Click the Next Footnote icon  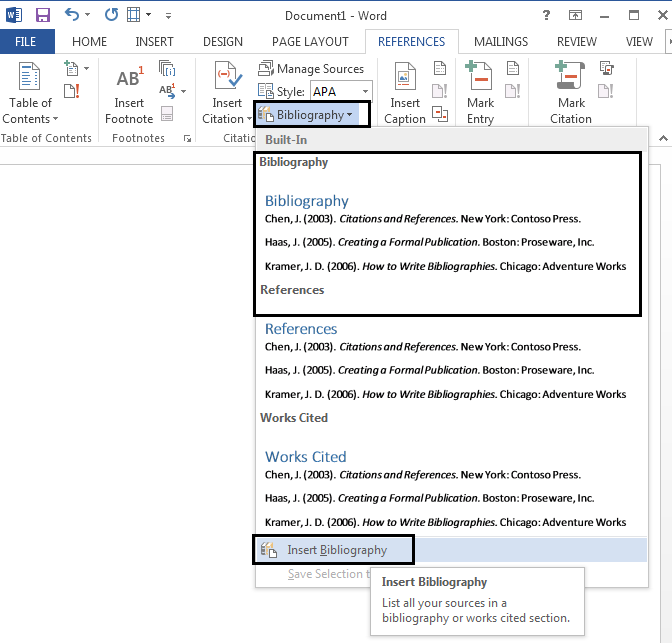point(167,91)
